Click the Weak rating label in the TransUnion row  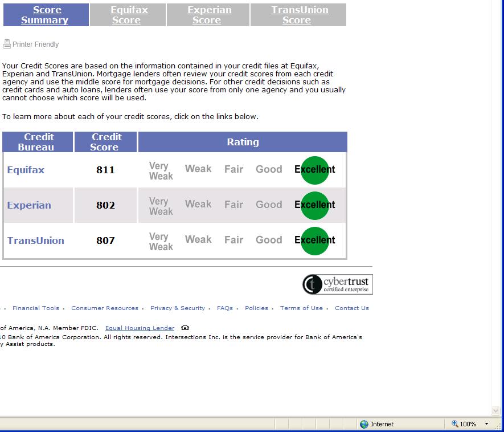pyautogui.click(x=198, y=239)
